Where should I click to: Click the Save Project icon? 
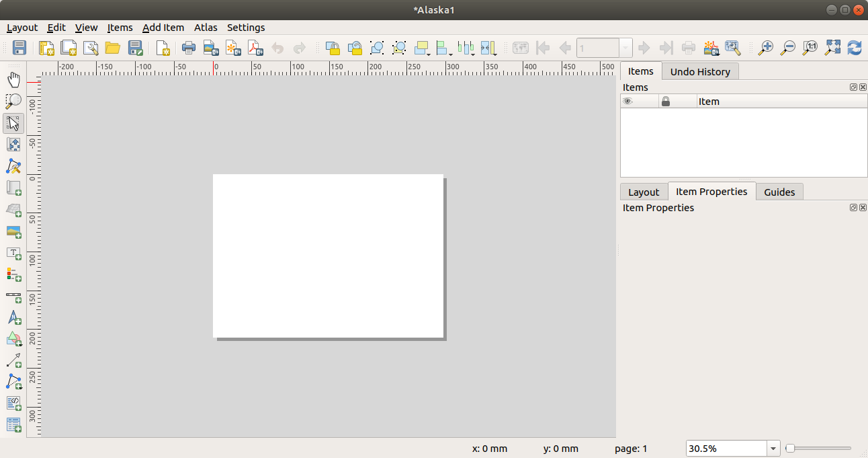pyautogui.click(x=19, y=48)
